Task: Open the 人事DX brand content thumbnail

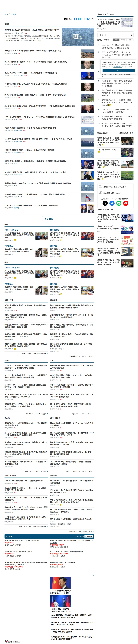Action: (x=127, y=218)
